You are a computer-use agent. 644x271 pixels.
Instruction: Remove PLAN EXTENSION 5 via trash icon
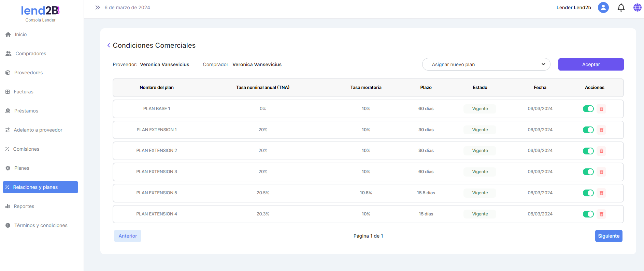tap(601, 193)
